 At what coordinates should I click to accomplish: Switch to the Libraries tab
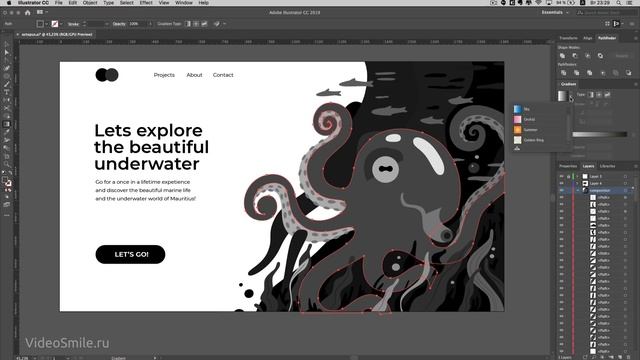(x=607, y=166)
